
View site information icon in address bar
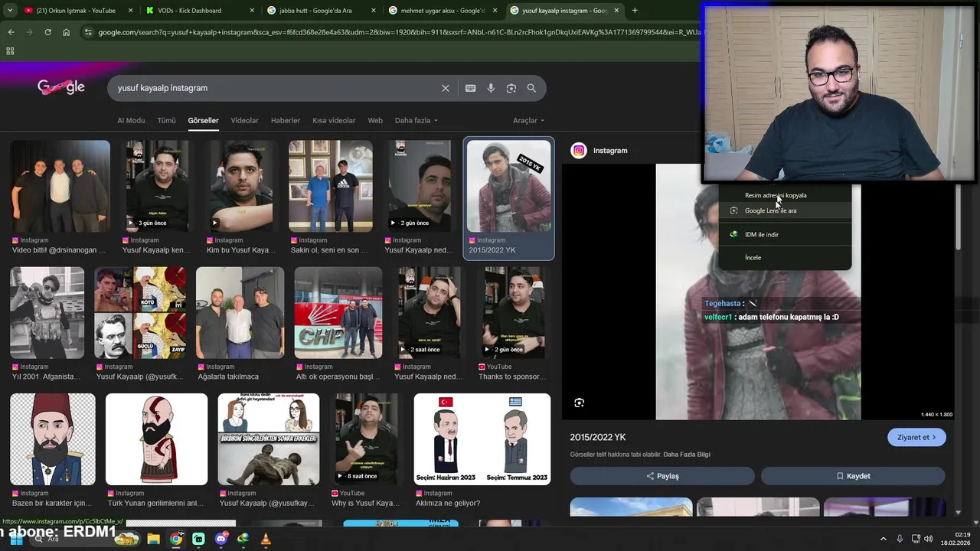coord(88,32)
